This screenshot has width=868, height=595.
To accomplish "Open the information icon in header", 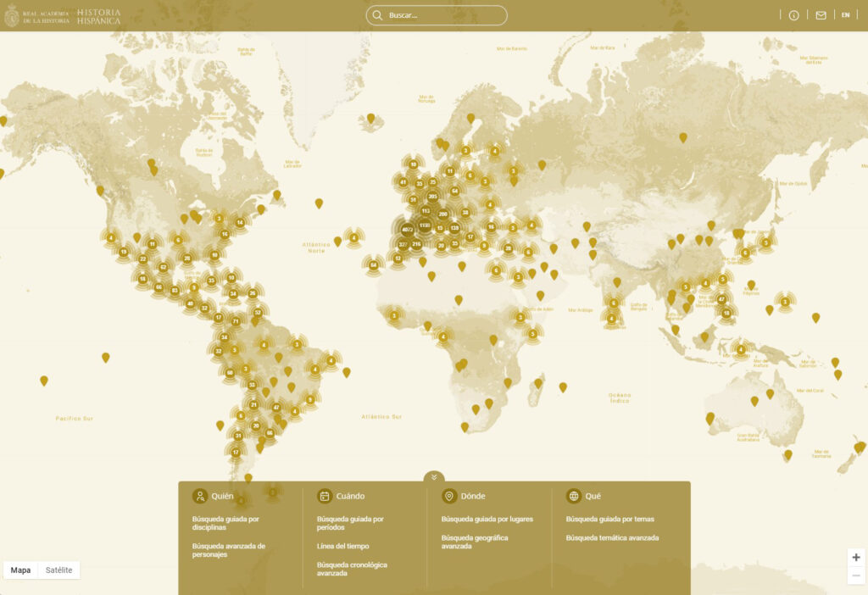I will (x=794, y=15).
